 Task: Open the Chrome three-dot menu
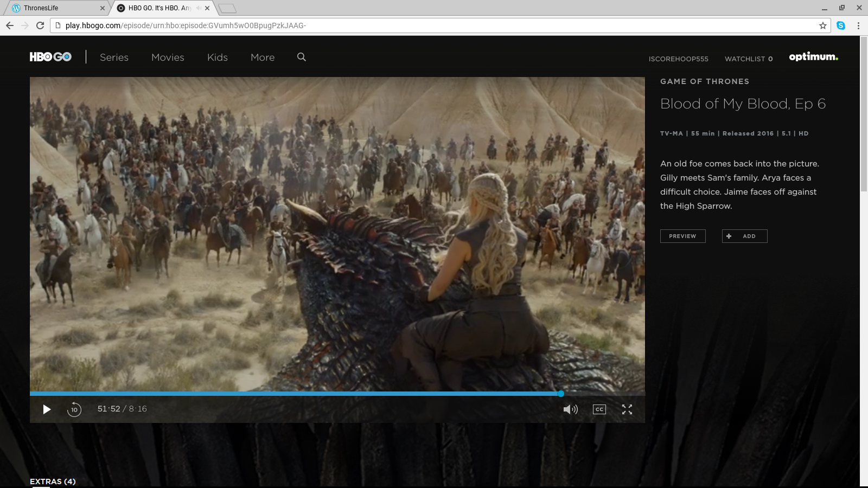tap(858, 25)
